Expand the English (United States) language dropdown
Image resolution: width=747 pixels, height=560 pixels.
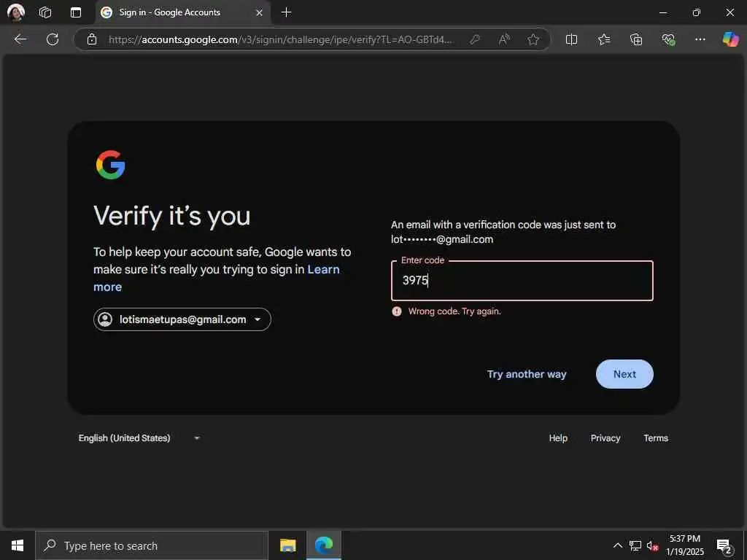coord(139,438)
